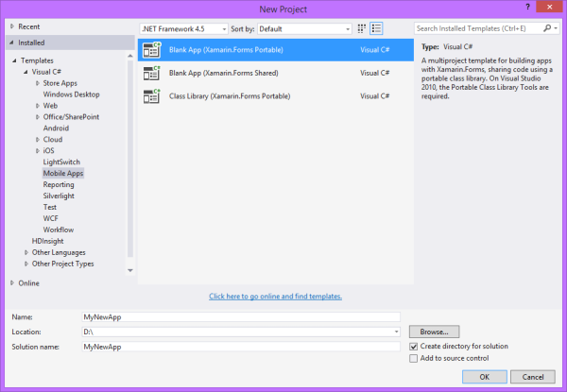Image resolution: width=567 pixels, height=392 pixels.
Task: Select HDInsight in the tree
Action: 48,241
